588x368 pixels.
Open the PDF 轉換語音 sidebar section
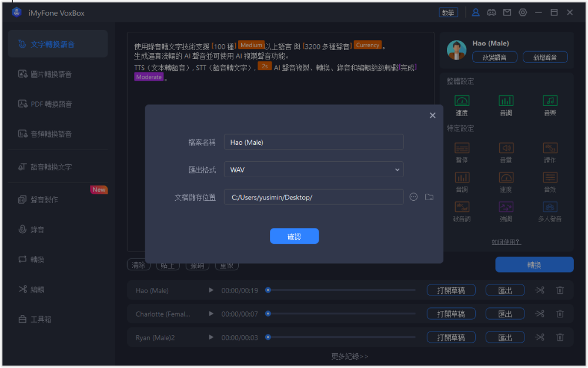[x=58, y=104]
